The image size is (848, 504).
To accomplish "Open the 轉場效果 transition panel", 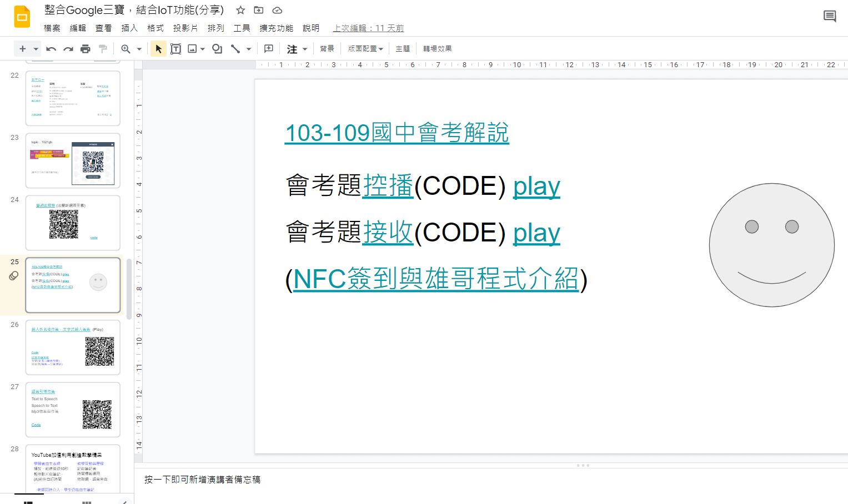I will click(x=438, y=49).
